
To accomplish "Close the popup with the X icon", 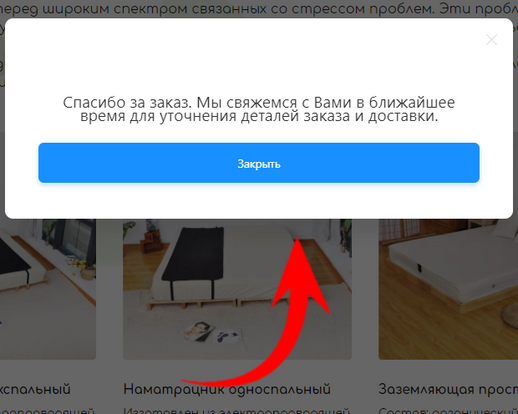I will coord(491,40).
